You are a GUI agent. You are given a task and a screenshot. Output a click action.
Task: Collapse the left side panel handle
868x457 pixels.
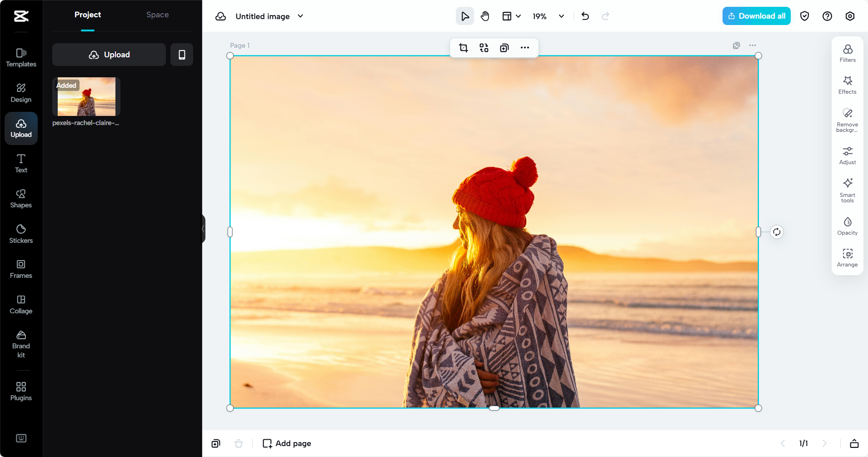(203, 229)
